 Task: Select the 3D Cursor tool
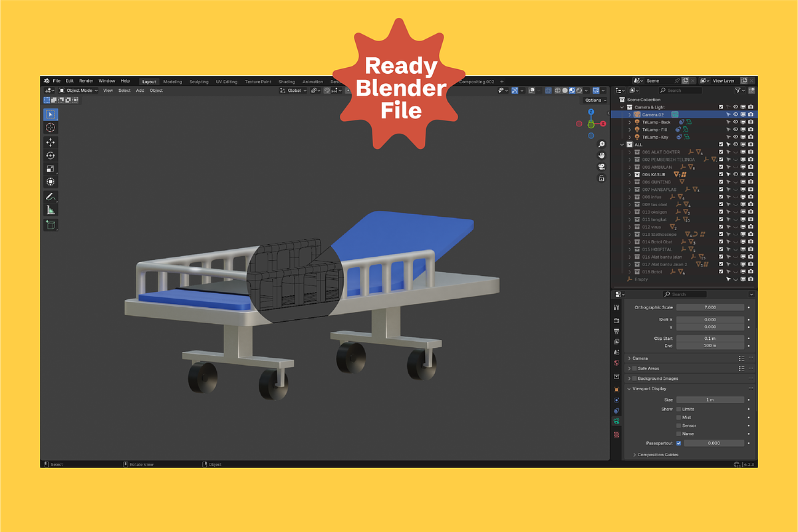click(x=51, y=127)
